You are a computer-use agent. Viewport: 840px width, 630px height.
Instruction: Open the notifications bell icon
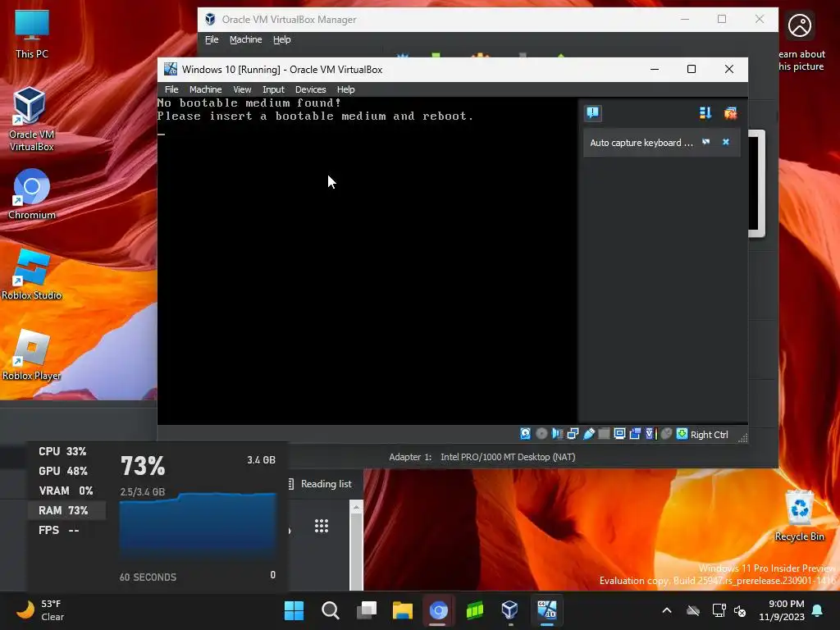point(818,610)
